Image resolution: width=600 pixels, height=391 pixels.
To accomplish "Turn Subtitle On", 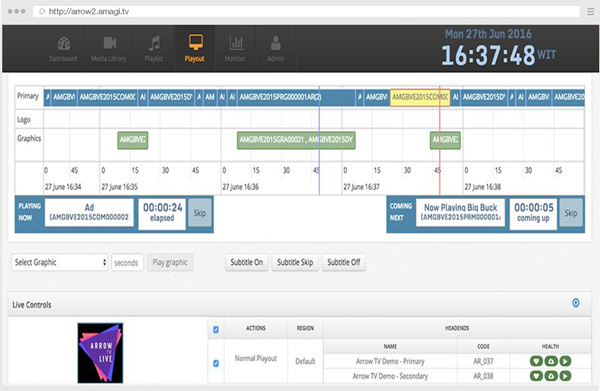I will tap(247, 262).
